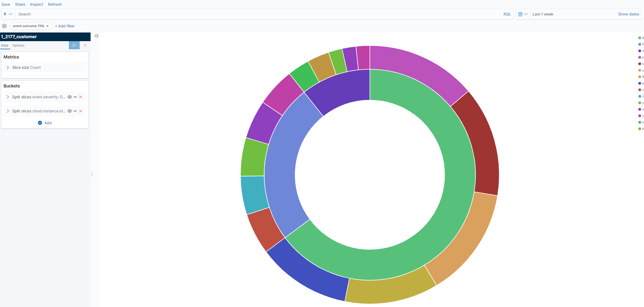Delete the event.severity split slices bucket
The height and width of the screenshot is (307, 644).
pyautogui.click(x=81, y=97)
